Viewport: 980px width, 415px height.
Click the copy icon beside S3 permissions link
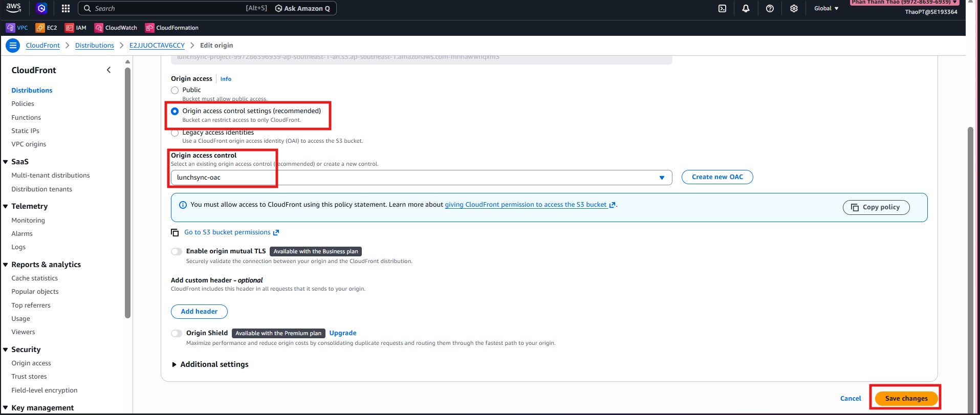(175, 232)
